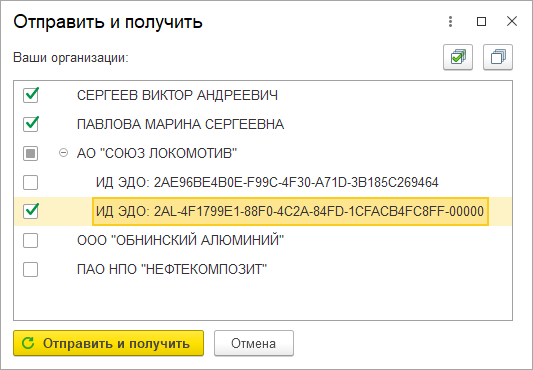Uncheck СЕРГЕЕВ ВИКТОР АНДРЕЕВИЧ checkbox
This screenshot has width=533, height=370.
tap(31, 95)
